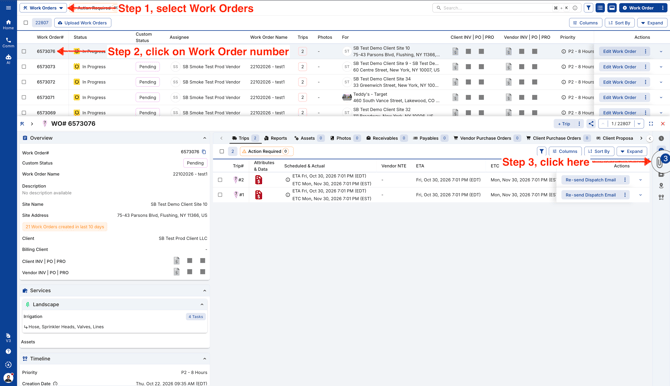Check the box for work order 6573072
Screen dimensions: 670x386
(24, 82)
